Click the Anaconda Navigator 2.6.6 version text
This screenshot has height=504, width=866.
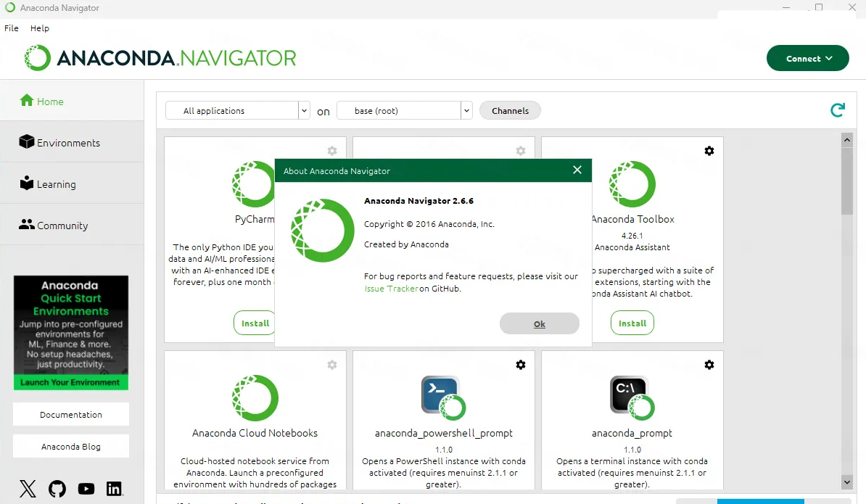click(x=418, y=201)
